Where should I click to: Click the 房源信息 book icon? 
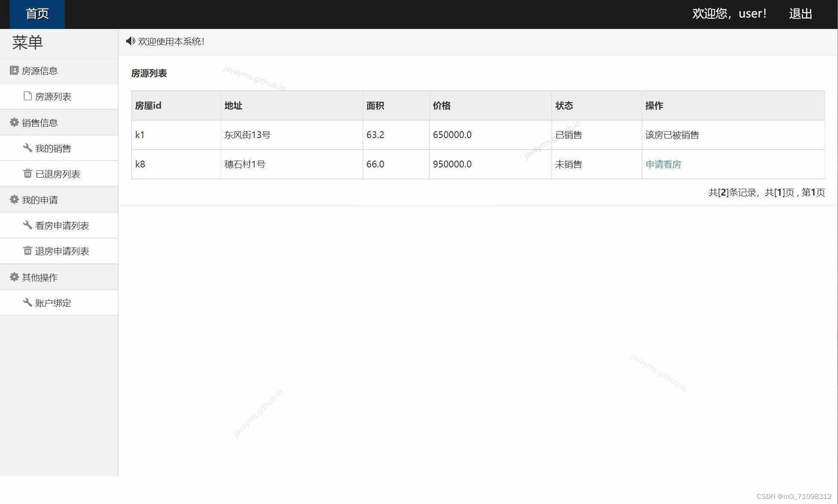[14, 70]
